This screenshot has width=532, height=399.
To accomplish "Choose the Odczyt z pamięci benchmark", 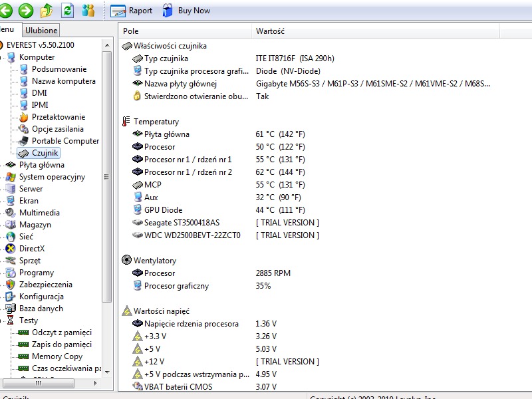I will pos(61,332).
